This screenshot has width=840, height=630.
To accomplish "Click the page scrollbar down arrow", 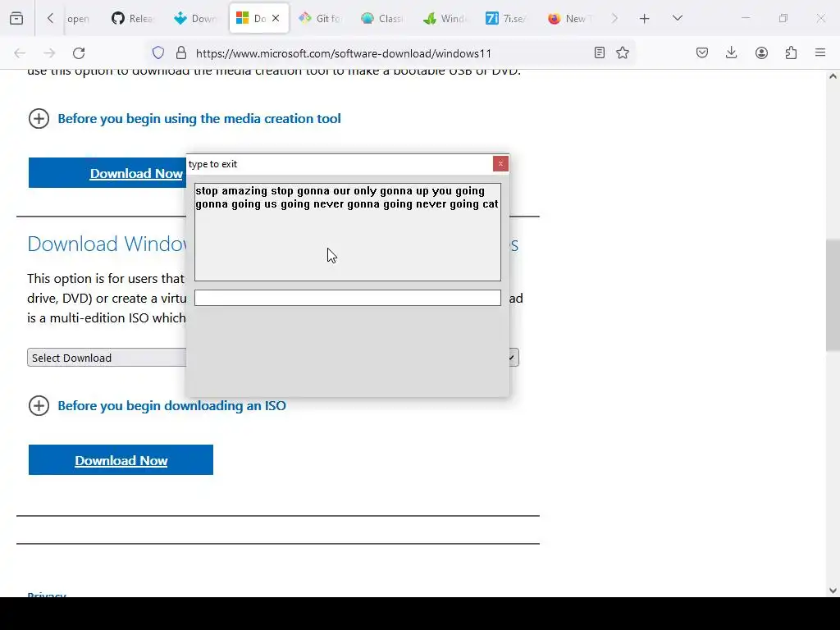I will [x=833, y=591].
